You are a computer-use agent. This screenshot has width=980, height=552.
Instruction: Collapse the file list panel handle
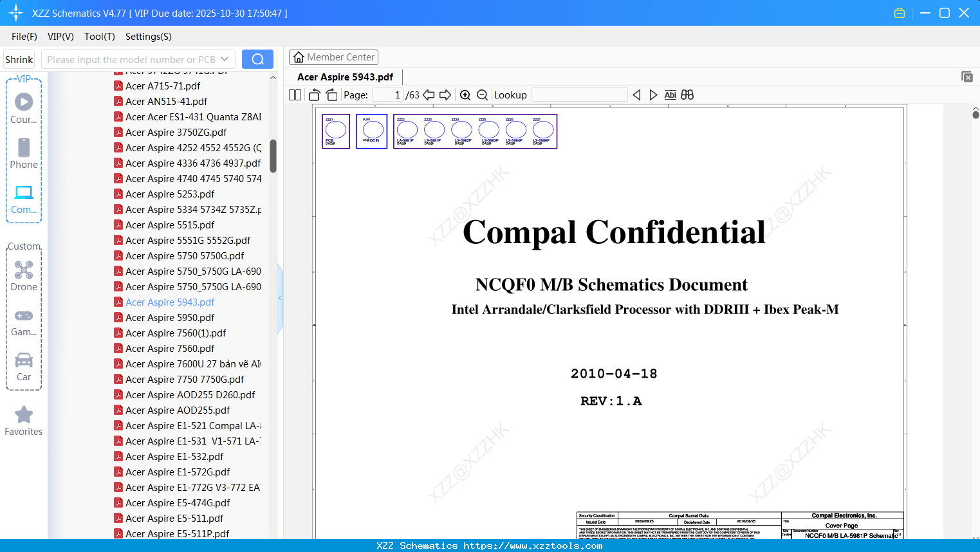coord(280,298)
